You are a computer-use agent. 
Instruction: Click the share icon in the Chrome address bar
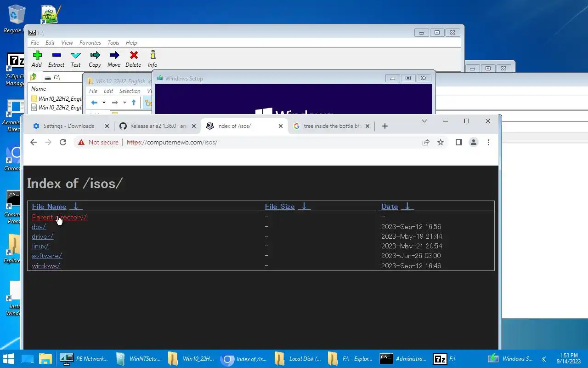point(426,142)
